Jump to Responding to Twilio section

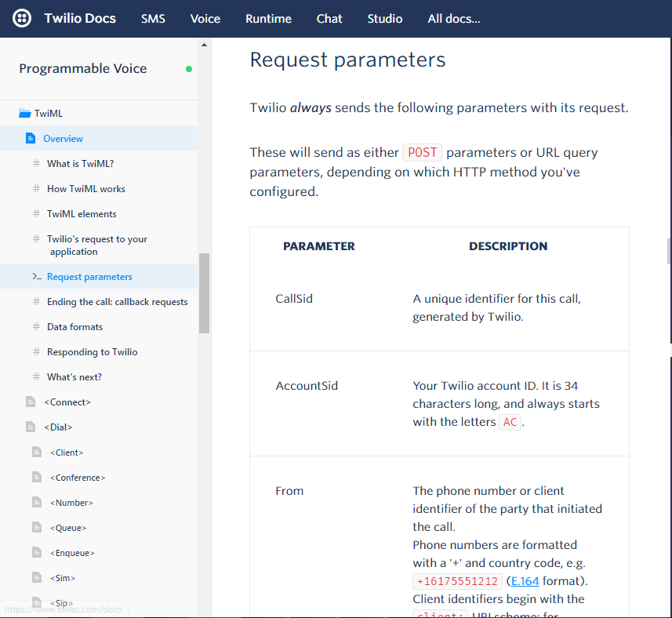click(93, 352)
